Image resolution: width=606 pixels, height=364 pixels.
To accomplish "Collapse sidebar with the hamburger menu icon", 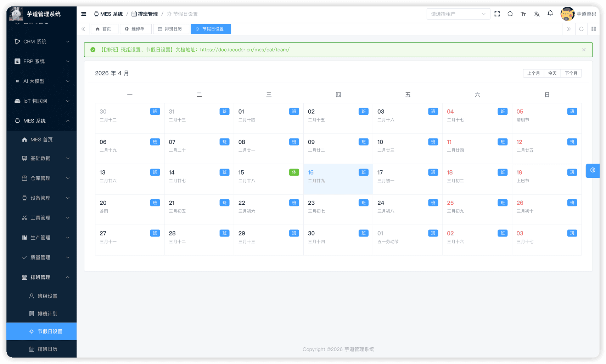I will tap(84, 14).
